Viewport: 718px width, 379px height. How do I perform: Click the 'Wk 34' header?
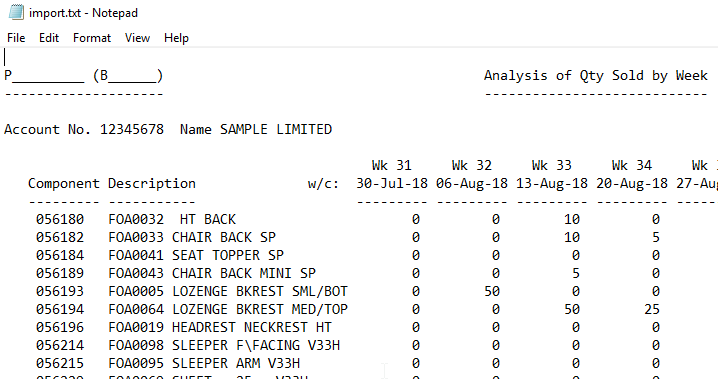pos(631,165)
